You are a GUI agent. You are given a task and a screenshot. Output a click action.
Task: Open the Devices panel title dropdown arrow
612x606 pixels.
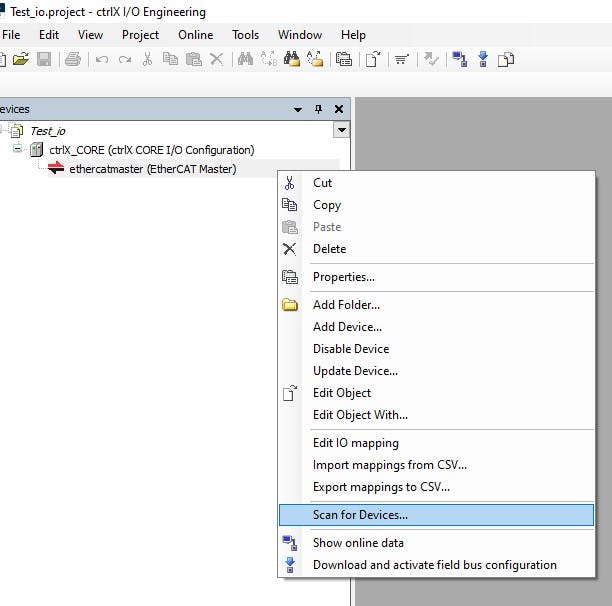[x=298, y=110]
